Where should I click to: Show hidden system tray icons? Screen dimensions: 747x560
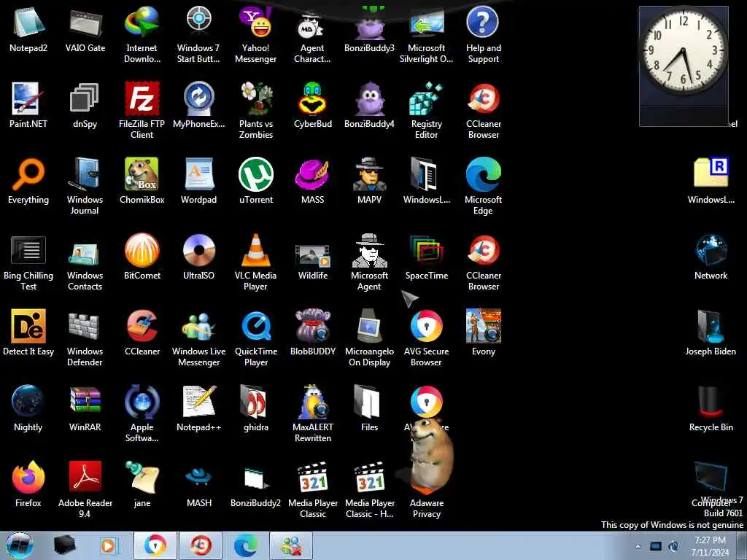[638, 546]
